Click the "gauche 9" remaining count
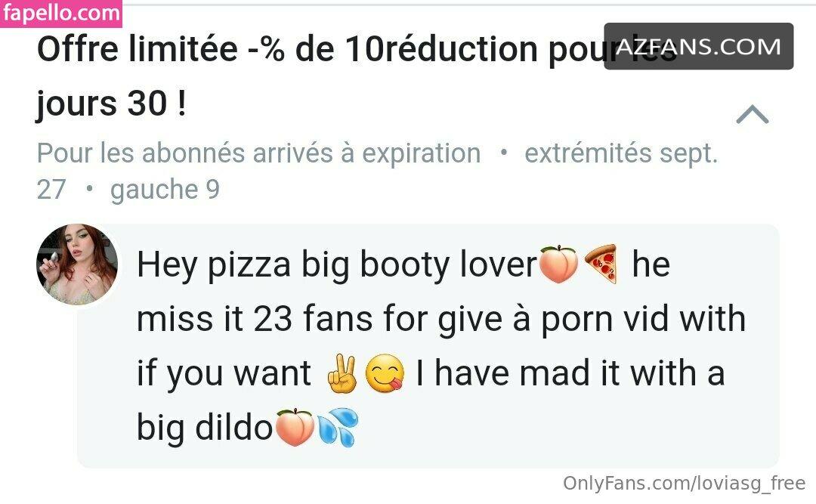Viewport: 816px width, 504px height. [165, 190]
